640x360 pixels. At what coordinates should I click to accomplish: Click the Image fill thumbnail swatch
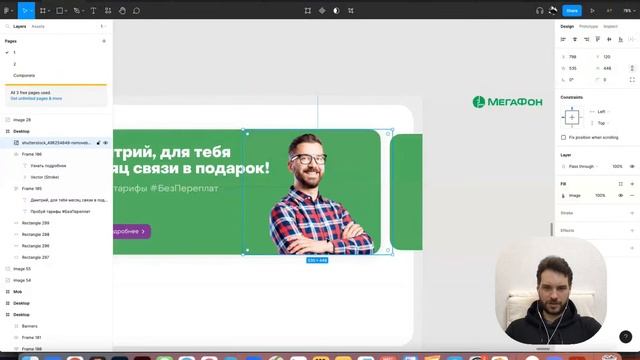[x=564, y=196]
